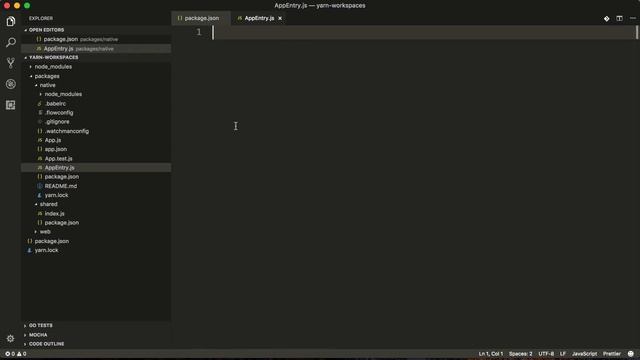Open the .gitignore file
The width and height of the screenshot is (640, 360).
pos(57,122)
